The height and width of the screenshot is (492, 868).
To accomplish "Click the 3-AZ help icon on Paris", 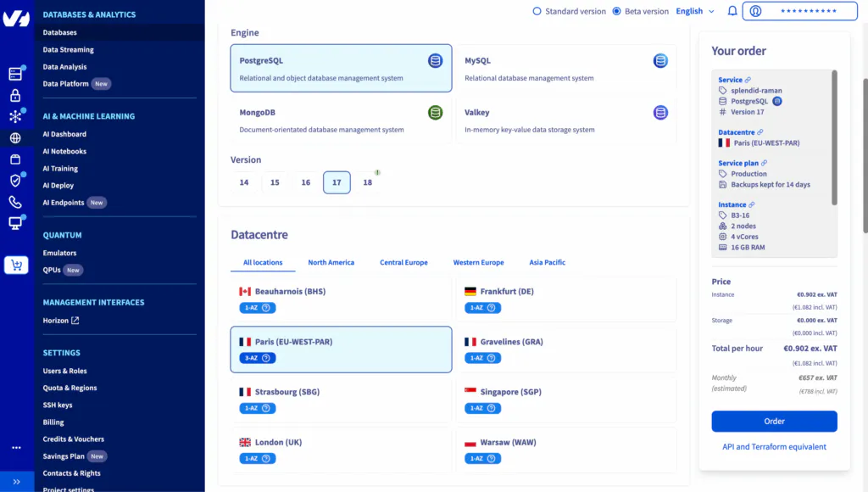I will pos(265,358).
